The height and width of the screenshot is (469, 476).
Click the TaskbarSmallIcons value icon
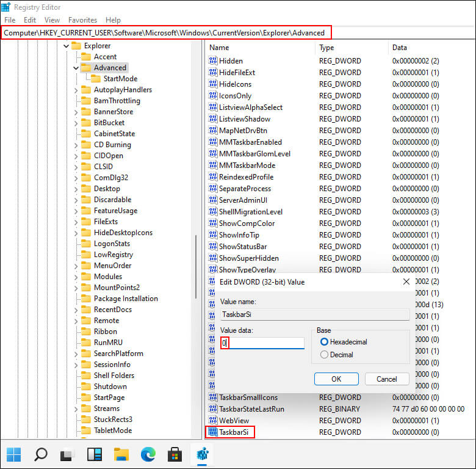(x=213, y=398)
